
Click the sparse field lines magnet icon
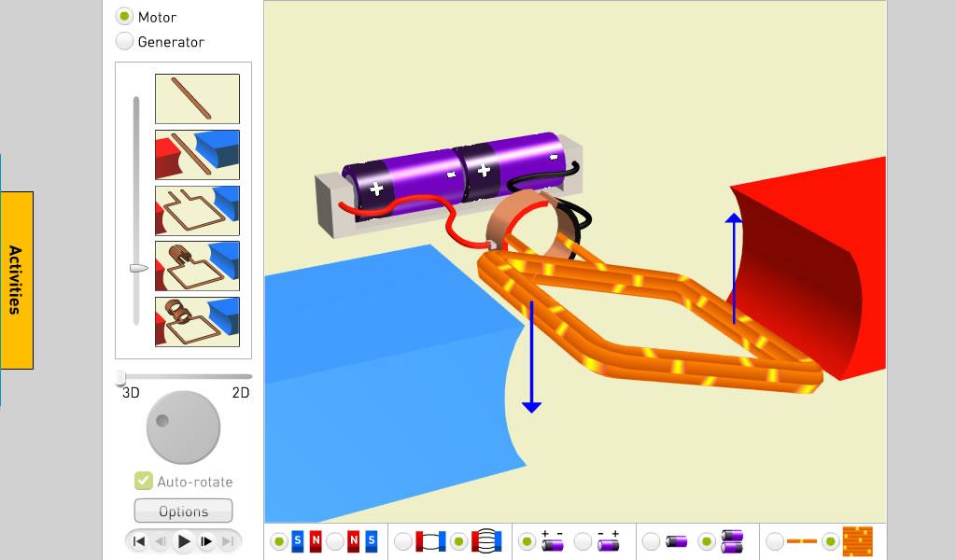(x=431, y=541)
